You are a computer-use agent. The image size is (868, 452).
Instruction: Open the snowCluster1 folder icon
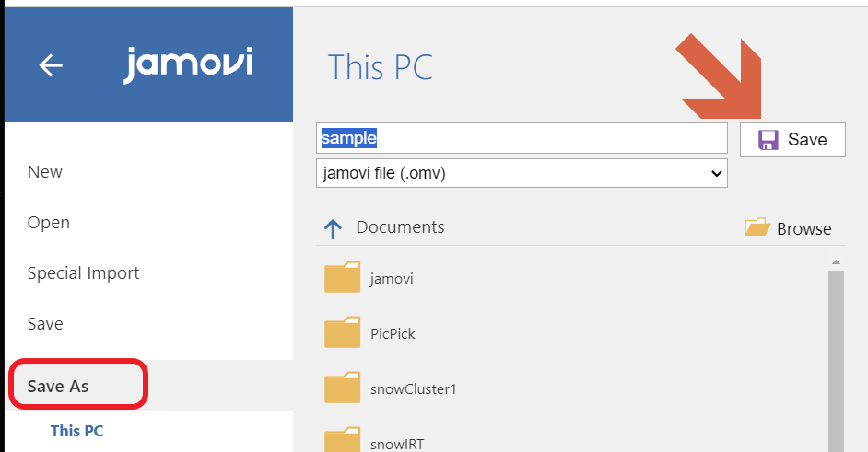click(x=342, y=388)
